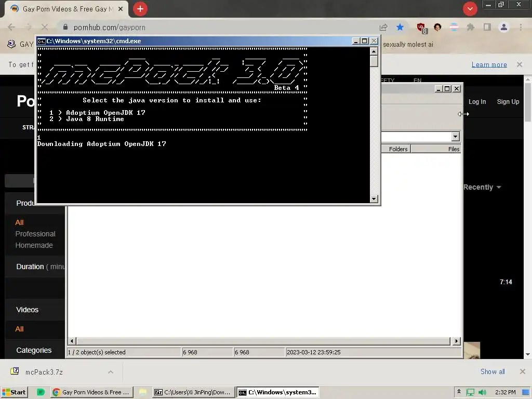Open the Recently sort dropdown
532x399 pixels.
(x=482, y=187)
